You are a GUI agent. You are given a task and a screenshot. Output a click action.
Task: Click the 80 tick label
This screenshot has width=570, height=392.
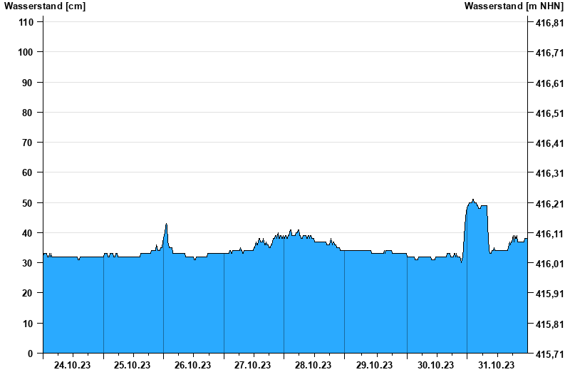tap(28, 113)
